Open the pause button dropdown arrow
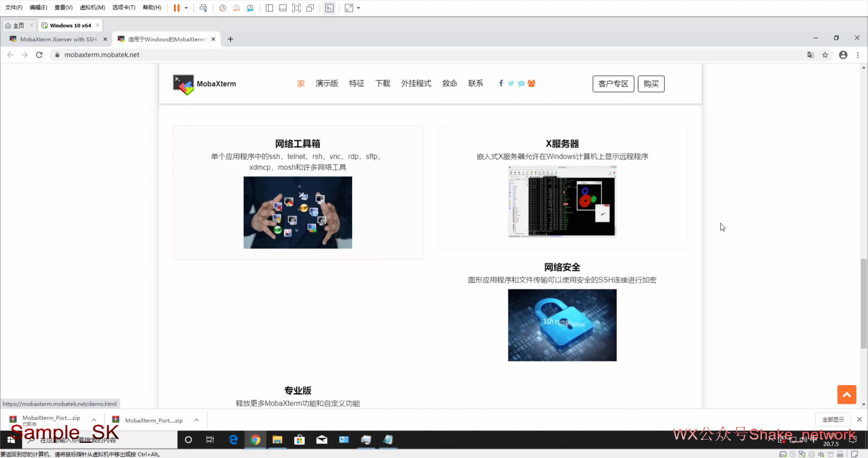The width and height of the screenshot is (868, 458). click(x=186, y=8)
